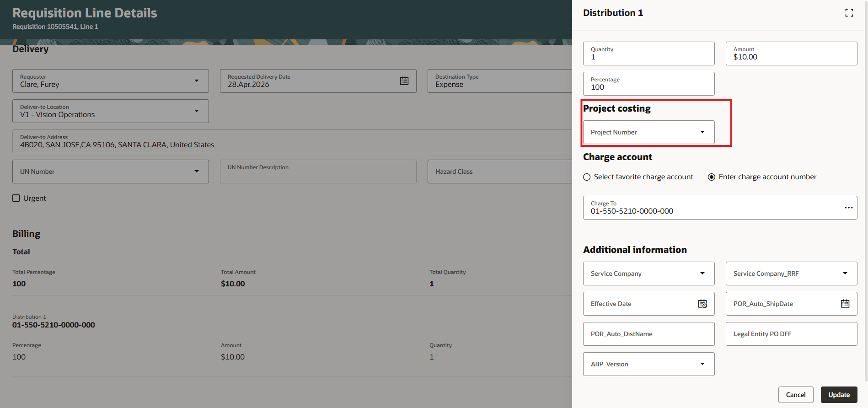Open the POR_Auto_ShipDate calendar picker
Viewport: 868px width, 408px height.
845,304
